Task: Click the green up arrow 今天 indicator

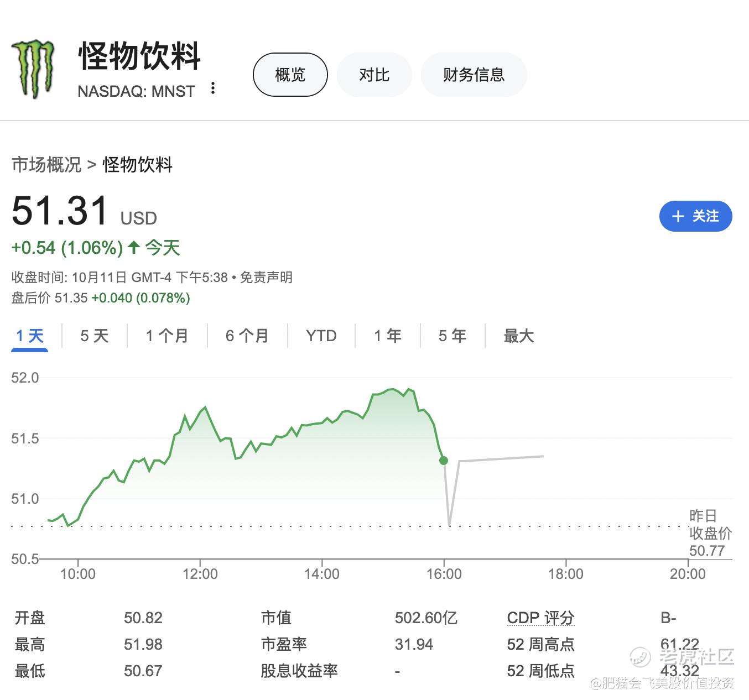Action: point(154,248)
